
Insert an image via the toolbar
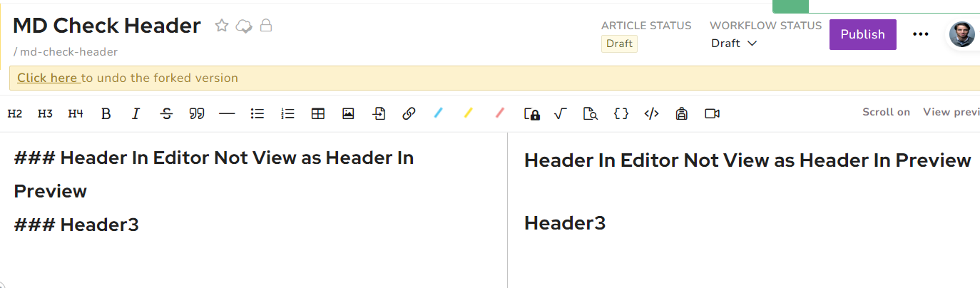(348, 113)
